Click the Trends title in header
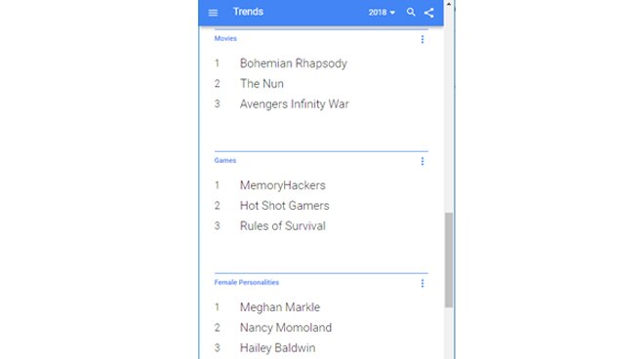The height and width of the screenshot is (359, 644). 248,12
